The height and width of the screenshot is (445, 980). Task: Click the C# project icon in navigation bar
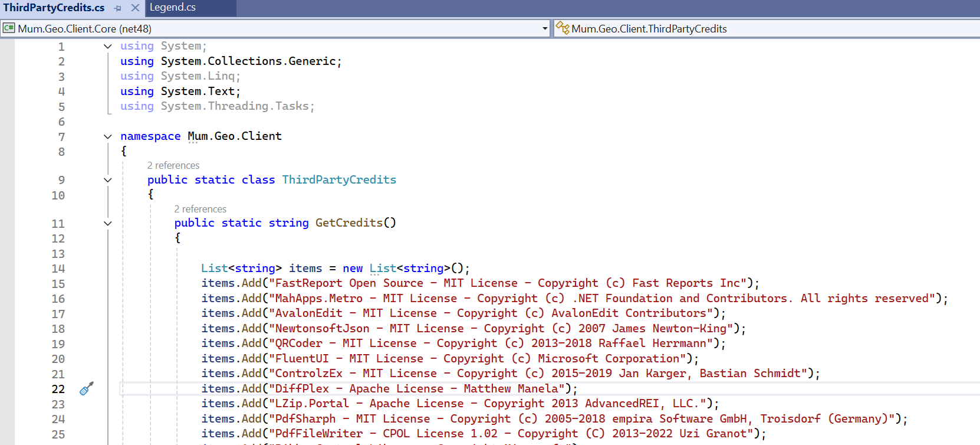9,28
